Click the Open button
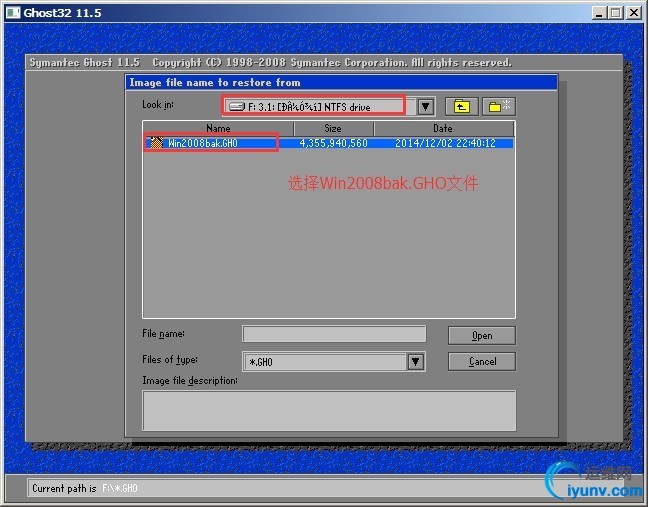The width and height of the screenshot is (648, 507). (x=481, y=335)
